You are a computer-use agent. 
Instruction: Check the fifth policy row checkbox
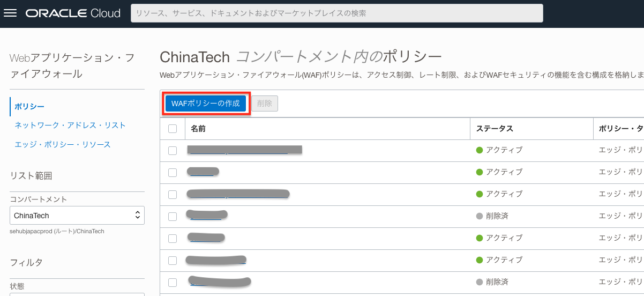tap(173, 238)
